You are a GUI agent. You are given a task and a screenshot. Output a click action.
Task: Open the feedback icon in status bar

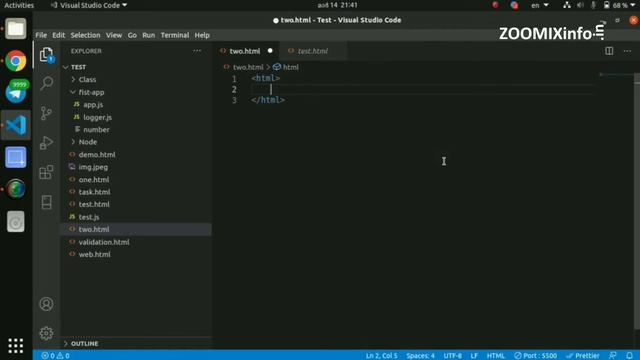612,356
